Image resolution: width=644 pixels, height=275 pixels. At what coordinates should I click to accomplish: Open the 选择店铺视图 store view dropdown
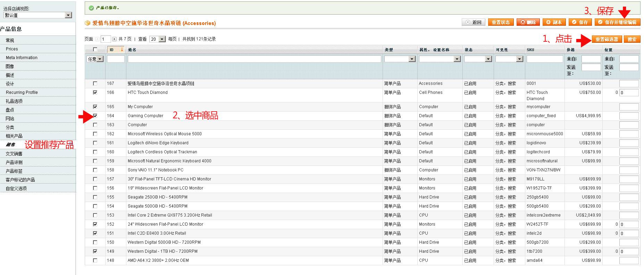click(37, 15)
